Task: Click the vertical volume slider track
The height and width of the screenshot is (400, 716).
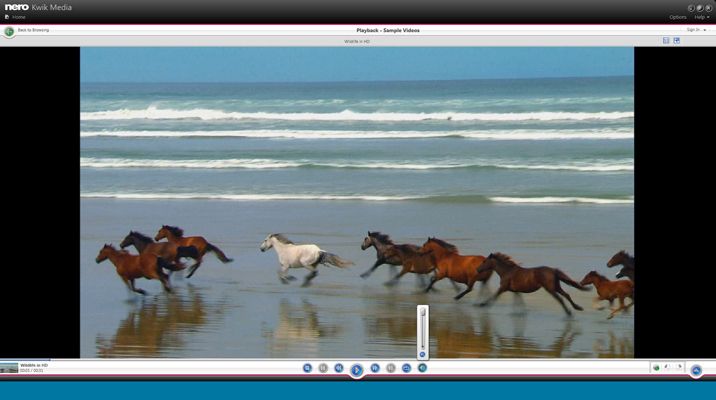Action: 422,328
